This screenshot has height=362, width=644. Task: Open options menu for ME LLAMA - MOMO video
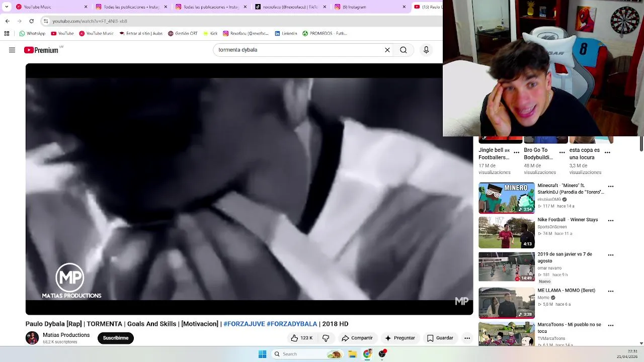coord(611,291)
